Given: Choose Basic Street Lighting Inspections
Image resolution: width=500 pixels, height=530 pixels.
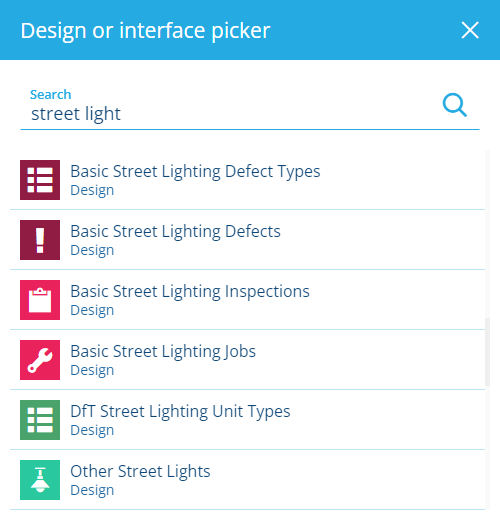Looking at the screenshot, I should pyautogui.click(x=247, y=300).
